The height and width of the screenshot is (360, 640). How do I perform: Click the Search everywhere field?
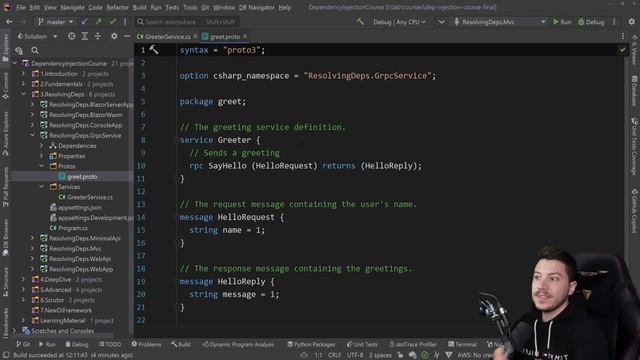[187, 22]
